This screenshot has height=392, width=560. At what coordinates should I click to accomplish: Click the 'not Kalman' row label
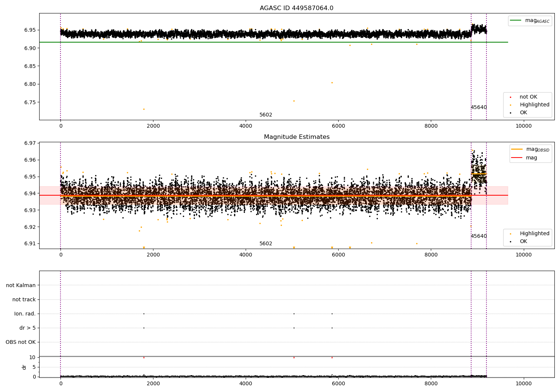click(21, 285)
